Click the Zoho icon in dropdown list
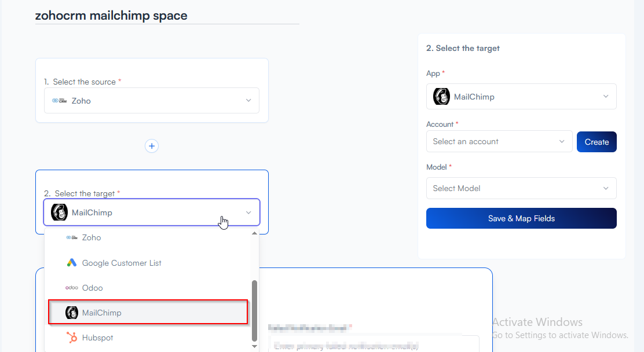 72,237
